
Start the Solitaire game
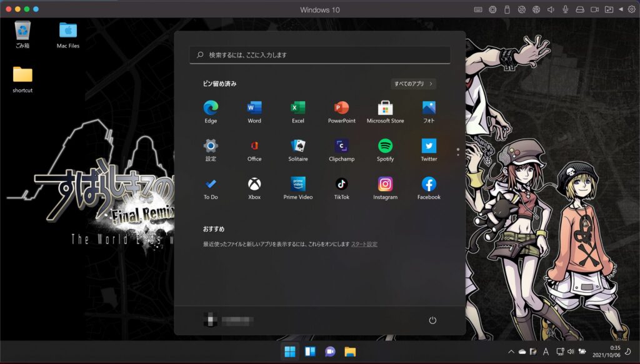(298, 150)
